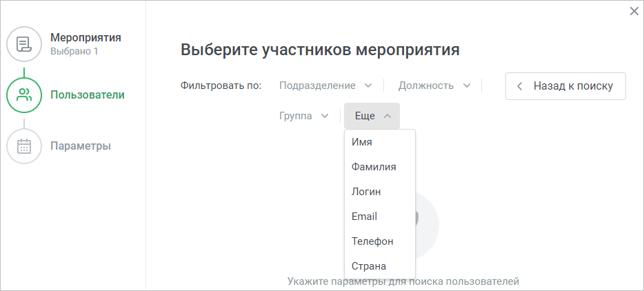The width and height of the screenshot is (644, 291).
Task: Choose Email filter option
Action: [x=380, y=217]
